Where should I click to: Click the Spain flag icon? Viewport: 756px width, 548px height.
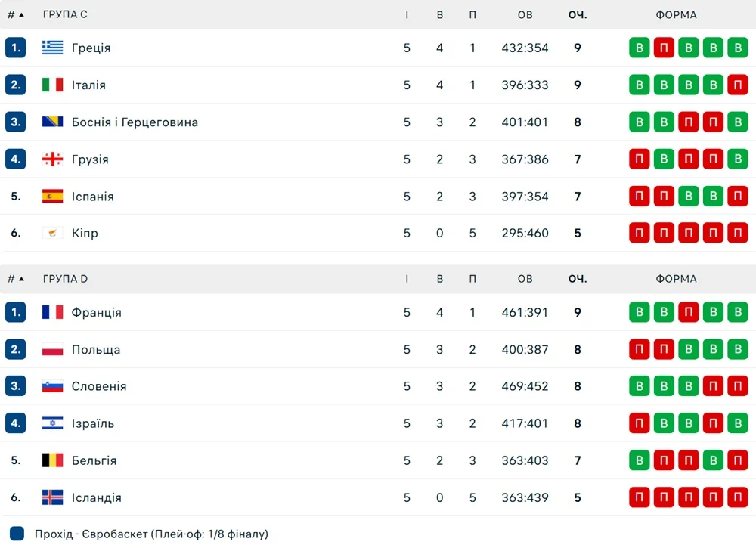point(52,197)
